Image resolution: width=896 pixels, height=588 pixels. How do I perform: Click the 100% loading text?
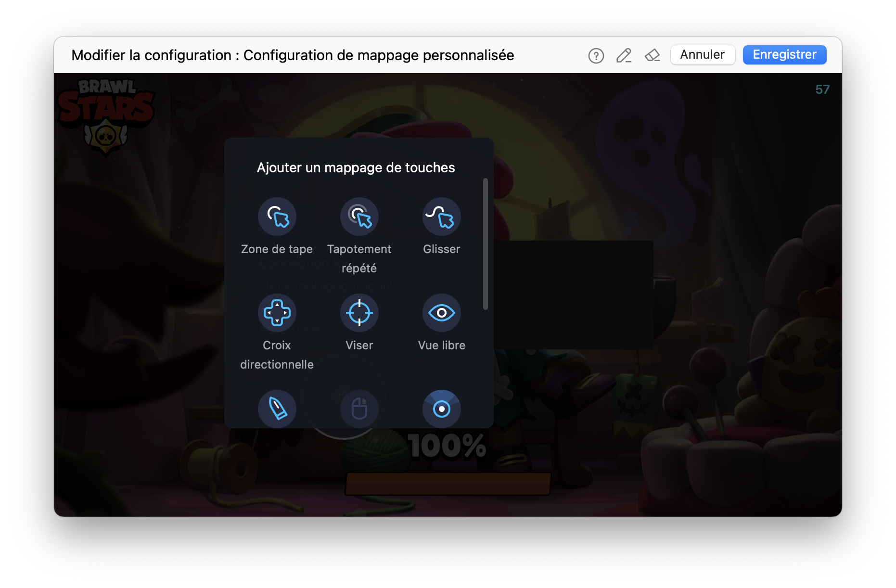(x=448, y=446)
